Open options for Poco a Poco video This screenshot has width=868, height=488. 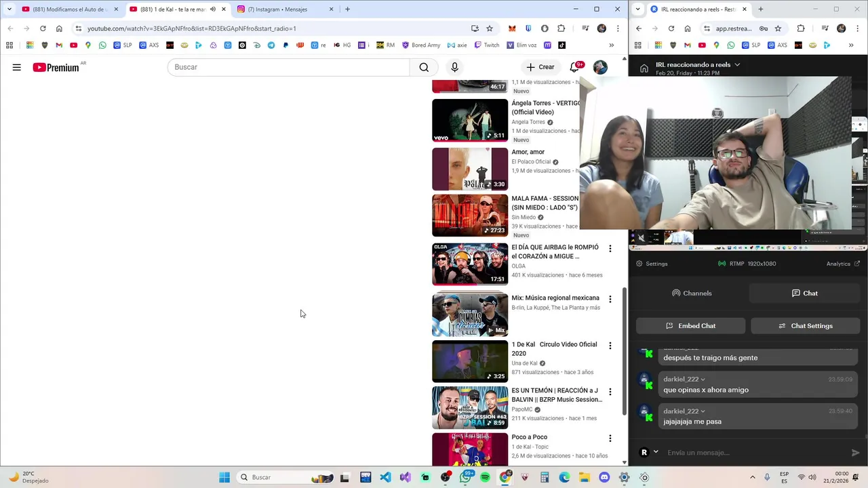coord(610,439)
